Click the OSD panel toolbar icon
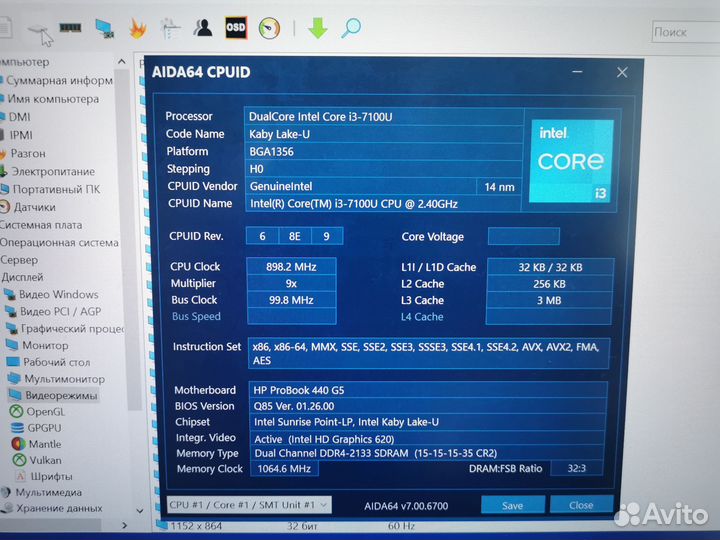The height and width of the screenshot is (540, 720). click(236, 27)
